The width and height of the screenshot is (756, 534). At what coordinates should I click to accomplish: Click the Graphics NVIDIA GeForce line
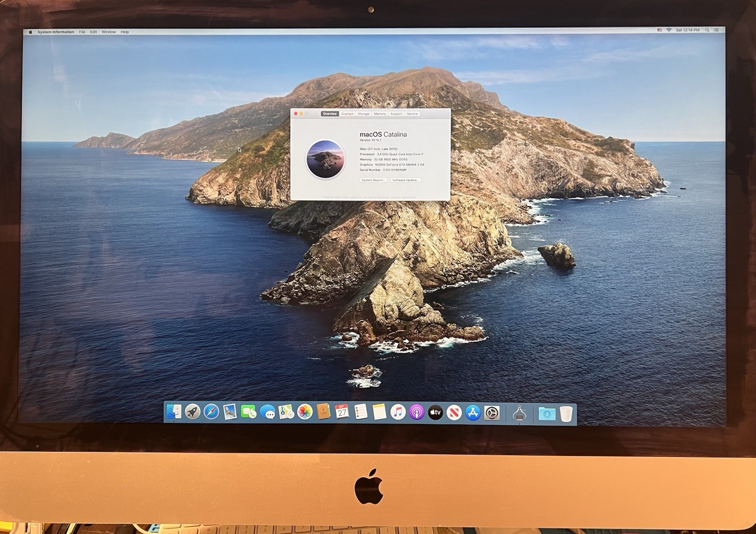(x=392, y=164)
